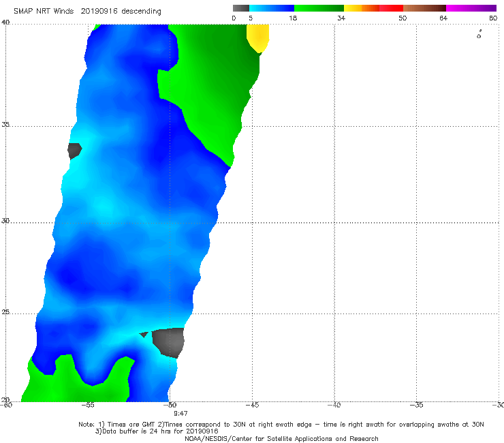Click the Data buffer is 24 hrs note

tap(157, 431)
